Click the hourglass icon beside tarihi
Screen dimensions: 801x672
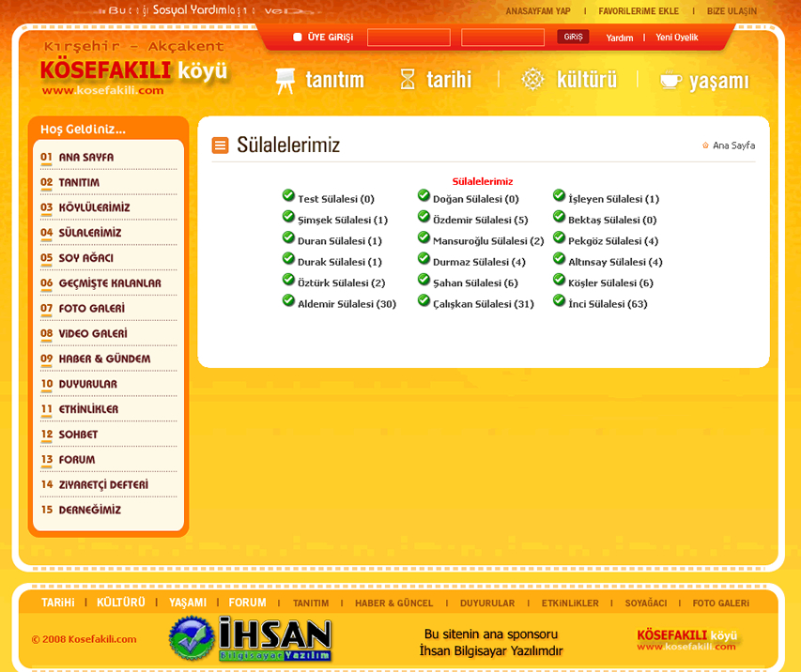coord(408,79)
